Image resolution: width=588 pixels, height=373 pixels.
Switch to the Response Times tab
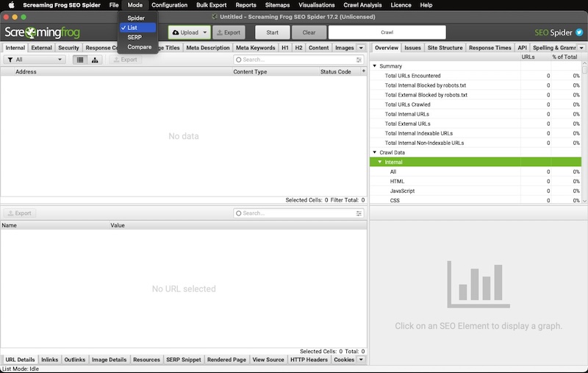(490, 48)
